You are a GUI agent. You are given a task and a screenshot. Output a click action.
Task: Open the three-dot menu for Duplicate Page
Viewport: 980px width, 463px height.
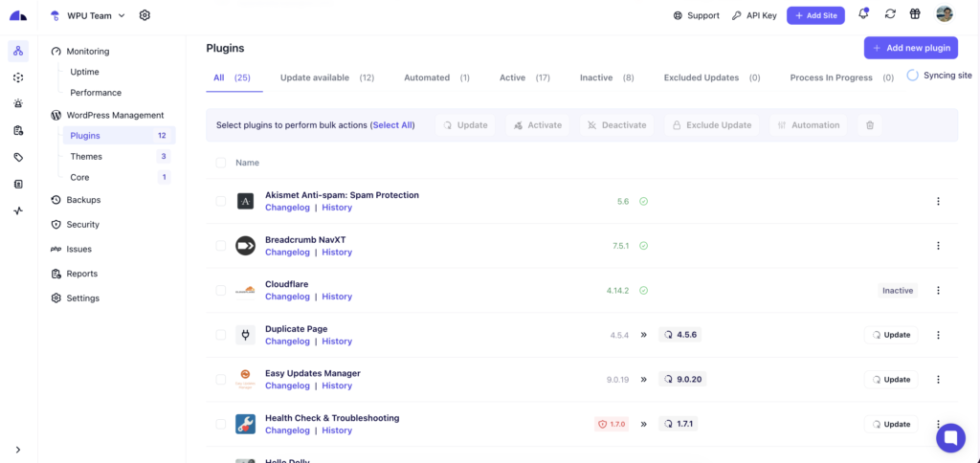point(938,335)
